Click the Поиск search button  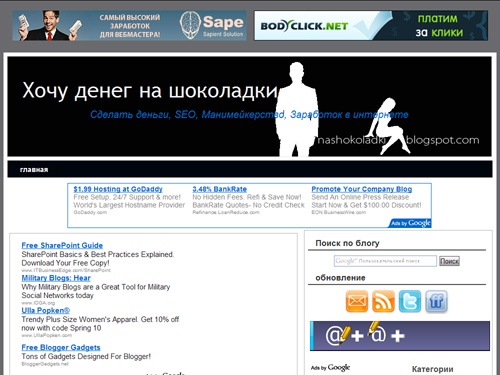click(449, 261)
